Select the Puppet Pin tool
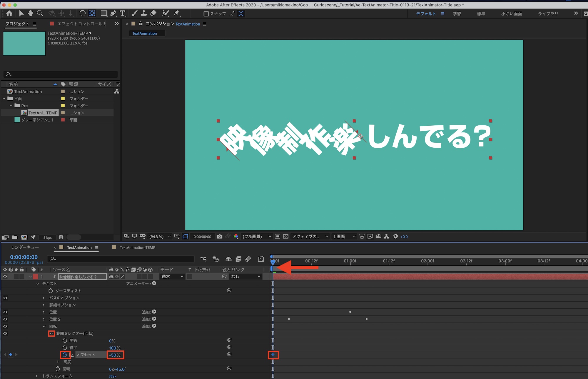588x379 pixels. click(x=176, y=14)
